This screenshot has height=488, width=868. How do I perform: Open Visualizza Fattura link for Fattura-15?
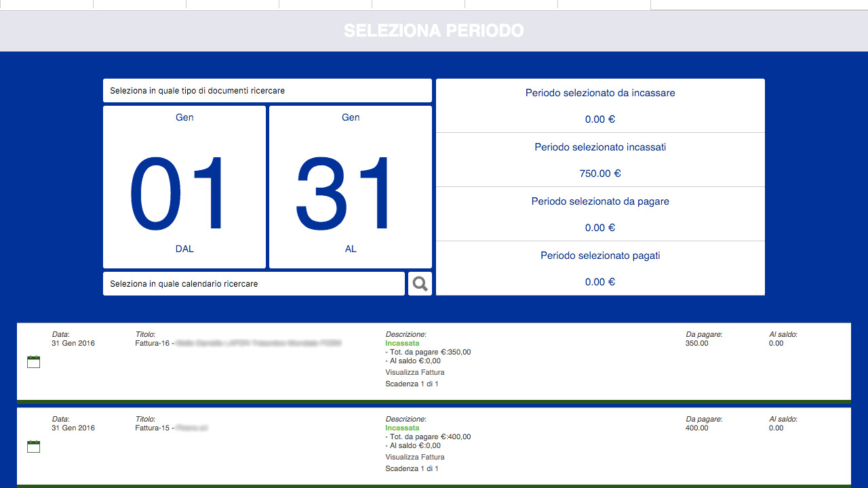click(415, 457)
